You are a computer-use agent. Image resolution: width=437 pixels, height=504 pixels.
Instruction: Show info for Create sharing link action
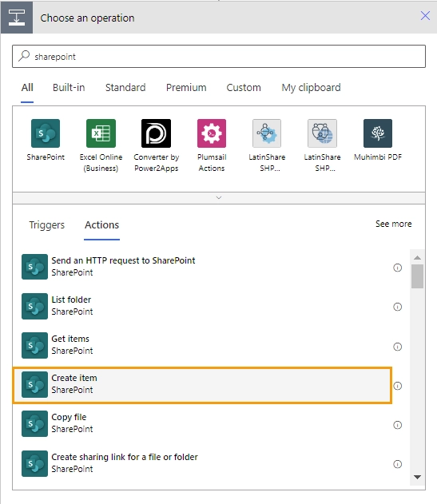pos(397,464)
